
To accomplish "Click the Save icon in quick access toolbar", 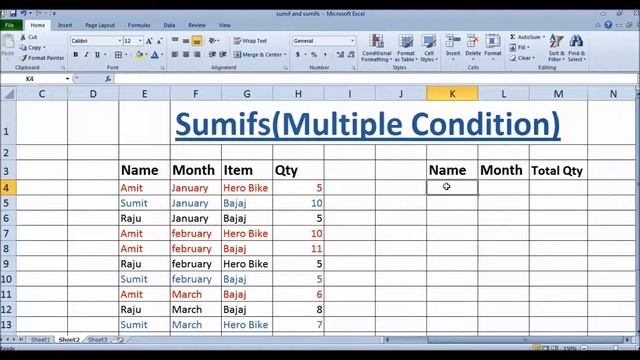I will pyautogui.click(x=13, y=13).
